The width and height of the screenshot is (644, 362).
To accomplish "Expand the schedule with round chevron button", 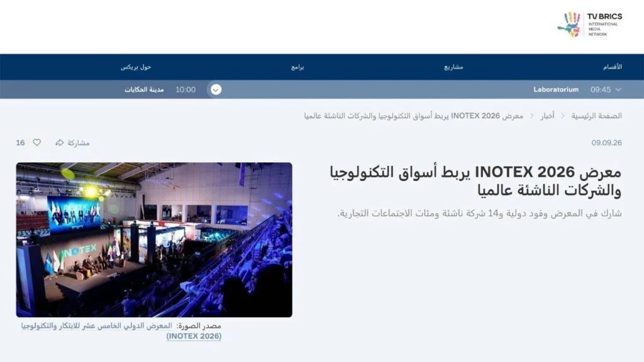I will [x=216, y=89].
